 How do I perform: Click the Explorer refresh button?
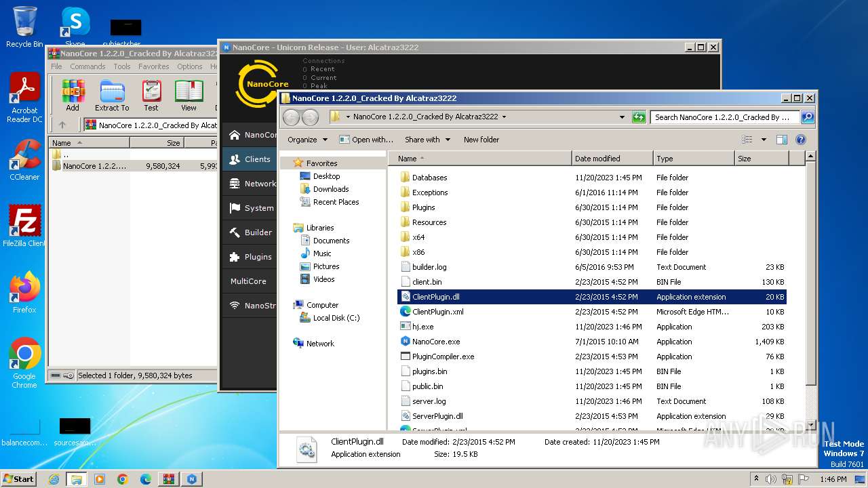[x=638, y=117]
